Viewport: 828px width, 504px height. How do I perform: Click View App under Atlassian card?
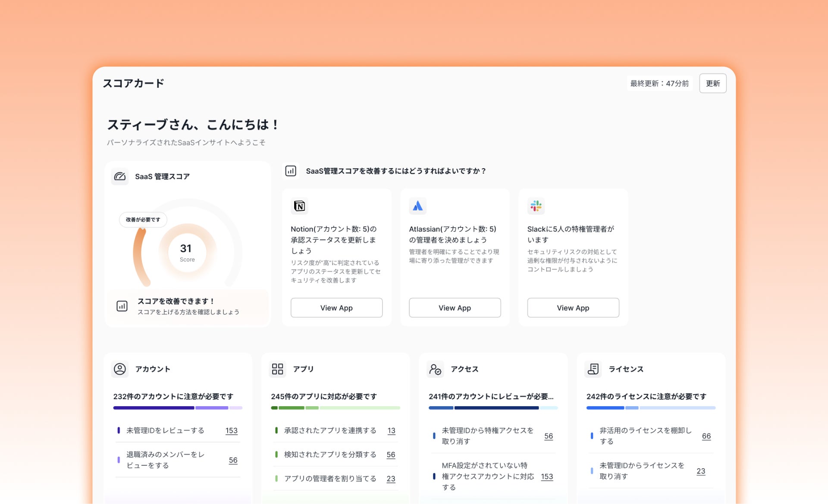(455, 308)
